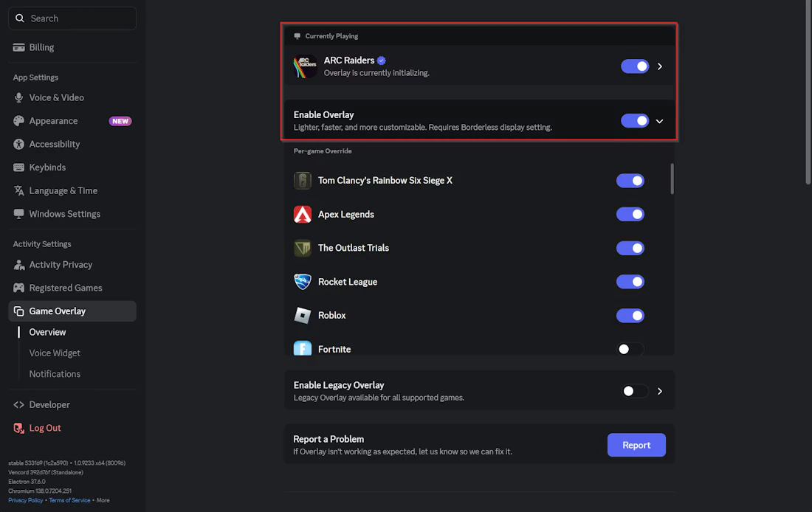The width and height of the screenshot is (812, 512).
Task: Click the Windows Settings monitor icon
Action: [x=18, y=214]
